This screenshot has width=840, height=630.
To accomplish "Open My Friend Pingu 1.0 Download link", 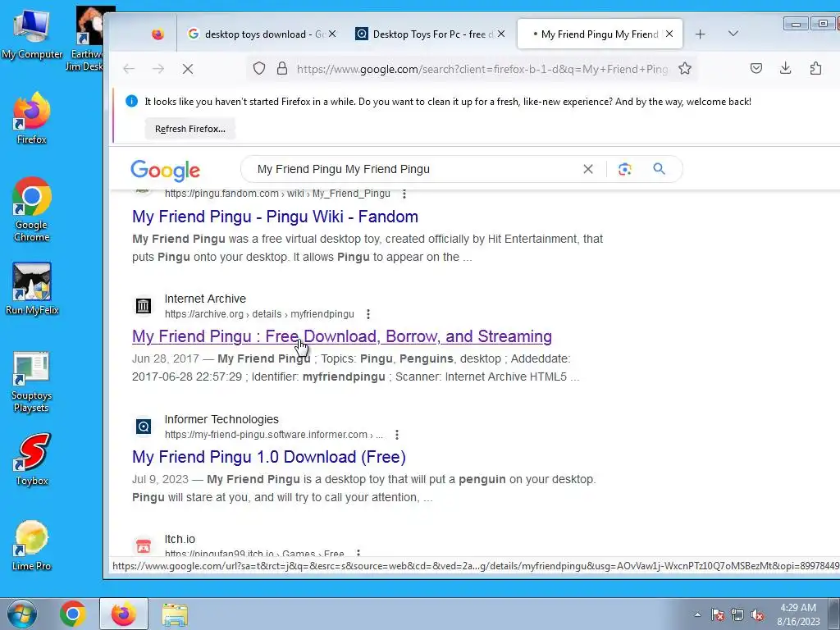I will pos(269,457).
